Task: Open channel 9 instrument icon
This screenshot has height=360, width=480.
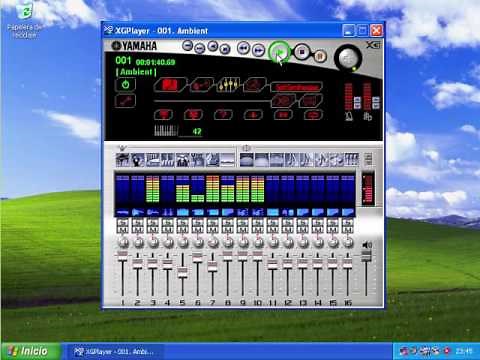Action: 243,212
